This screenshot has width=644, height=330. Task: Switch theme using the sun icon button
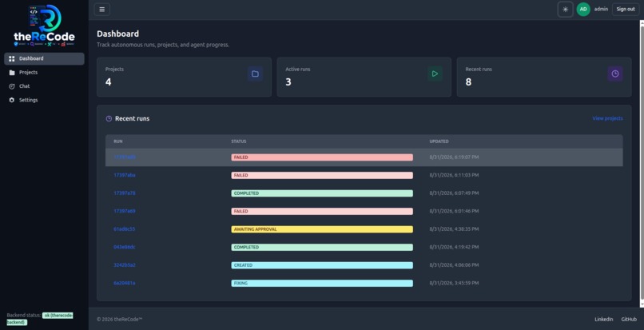pyautogui.click(x=565, y=10)
